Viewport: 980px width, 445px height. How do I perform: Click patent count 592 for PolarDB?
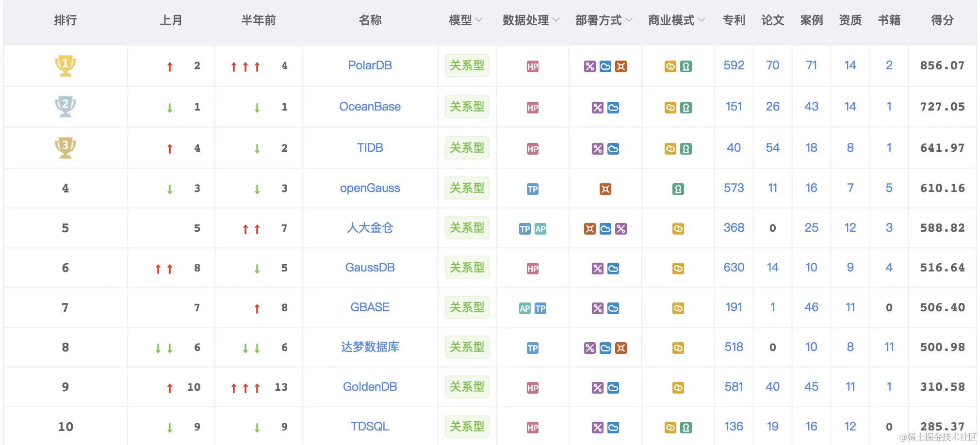734,65
